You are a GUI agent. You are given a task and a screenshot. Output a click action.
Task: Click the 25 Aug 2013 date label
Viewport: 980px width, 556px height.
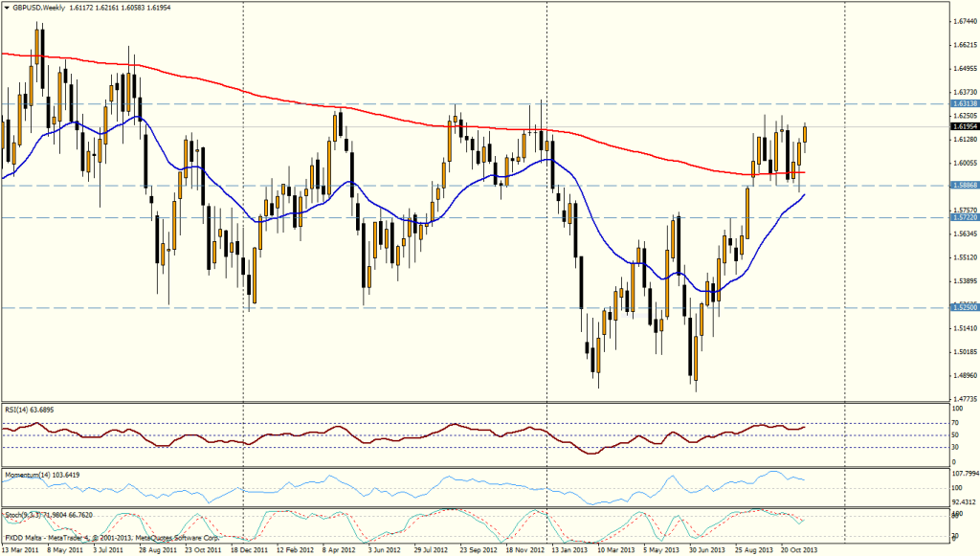[x=754, y=551]
